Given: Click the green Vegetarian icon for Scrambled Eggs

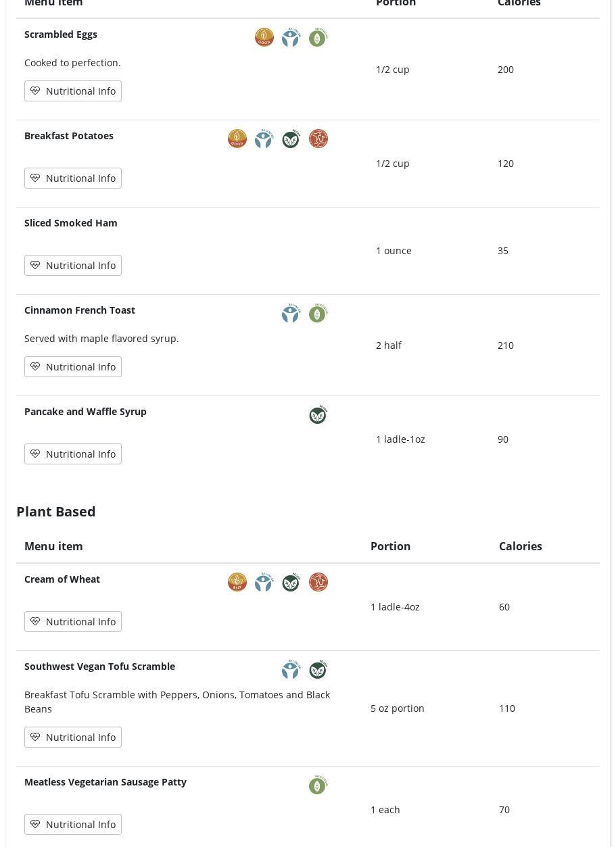Looking at the screenshot, I should (318, 38).
